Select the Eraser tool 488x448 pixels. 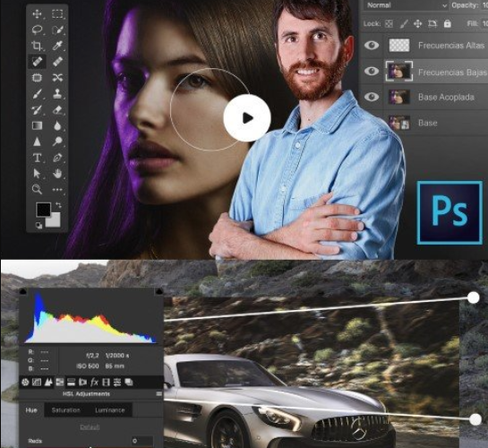57,110
